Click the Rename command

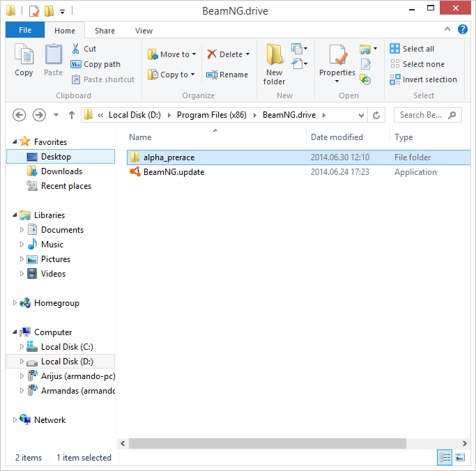(227, 75)
